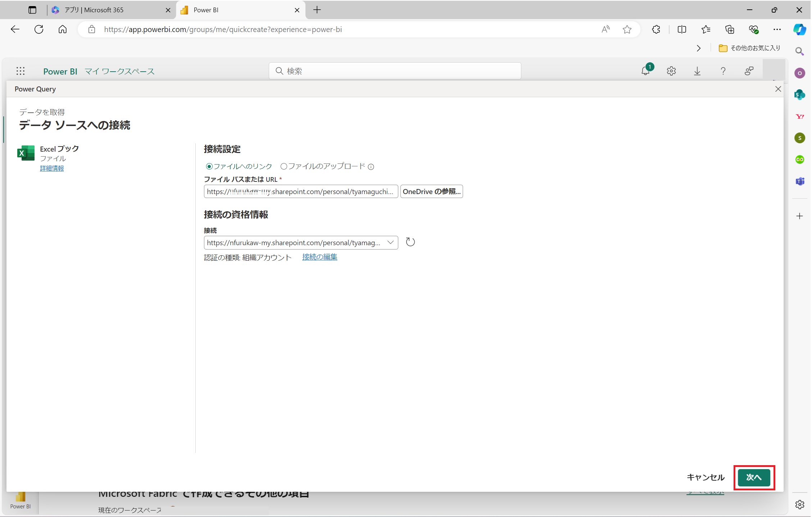Close the Microsoft 365 browser tab
812x517 pixels.
pyautogui.click(x=168, y=10)
